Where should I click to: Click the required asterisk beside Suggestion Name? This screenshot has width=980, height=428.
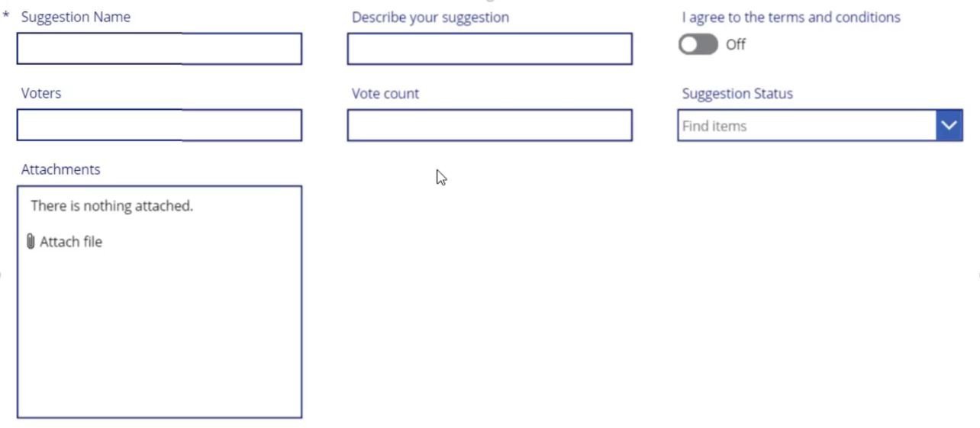[x=6, y=15]
